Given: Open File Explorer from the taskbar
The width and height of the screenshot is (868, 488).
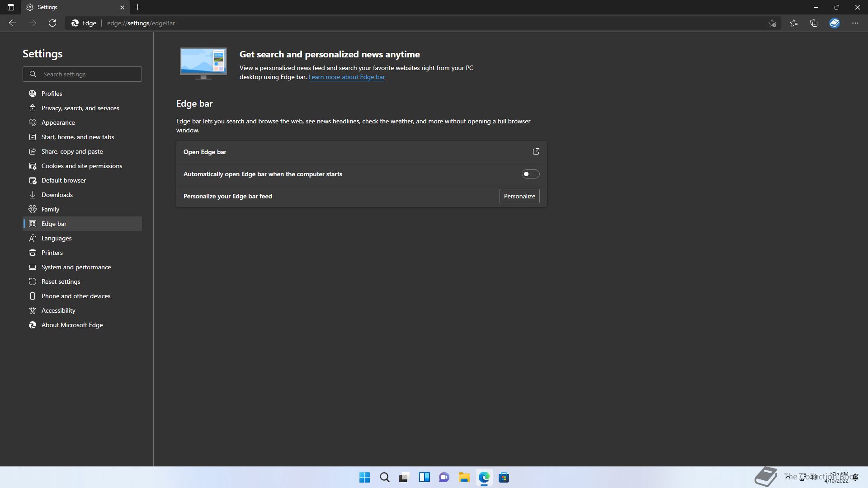Looking at the screenshot, I should (x=464, y=477).
